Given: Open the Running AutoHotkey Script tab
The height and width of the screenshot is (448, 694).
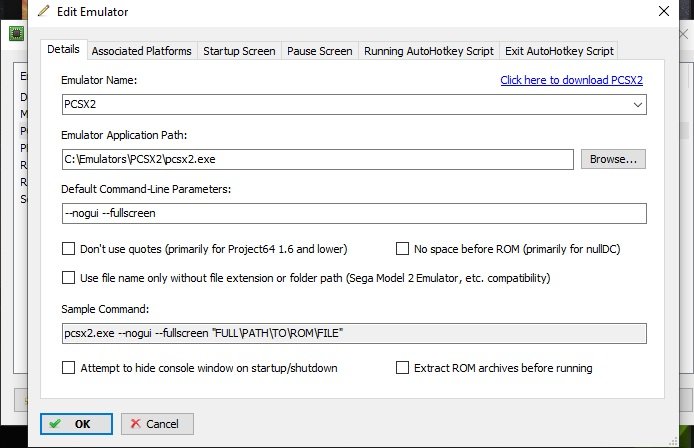Looking at the screenshot, I should (x=428, y=51).
